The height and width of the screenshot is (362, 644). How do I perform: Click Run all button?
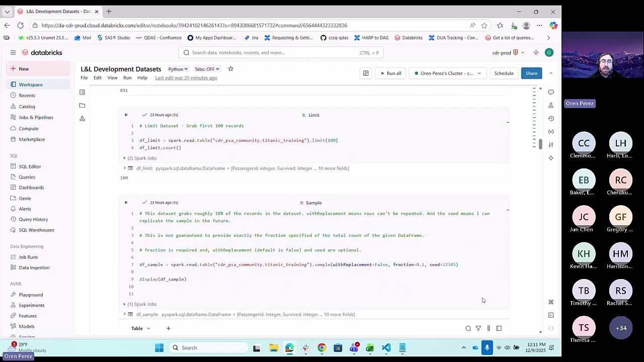pos(390,73)
